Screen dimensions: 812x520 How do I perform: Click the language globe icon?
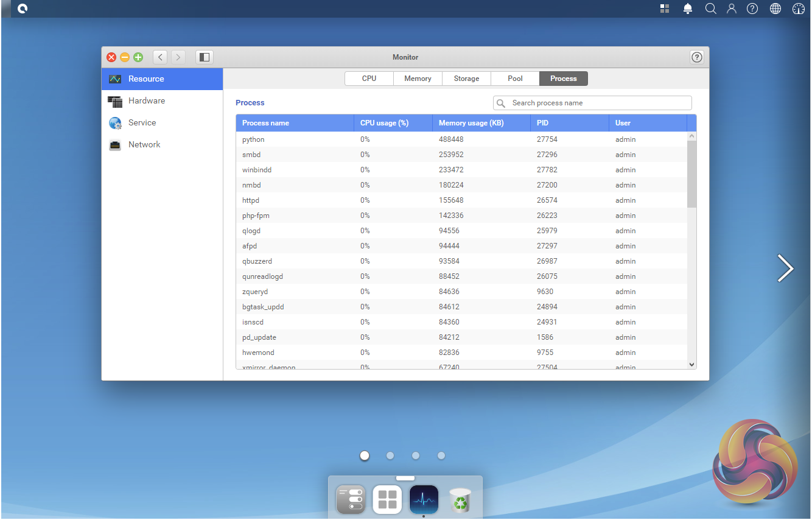(x=775, y=9)
